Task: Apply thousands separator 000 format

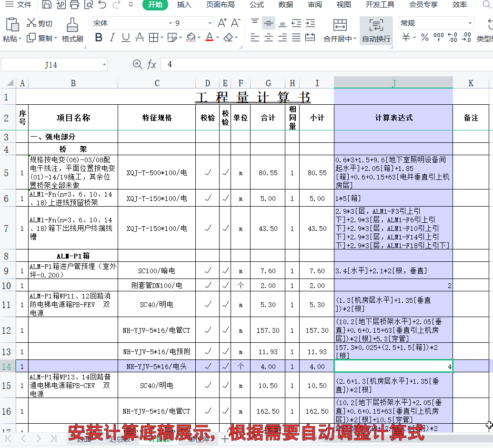Action: click(439, 38)
